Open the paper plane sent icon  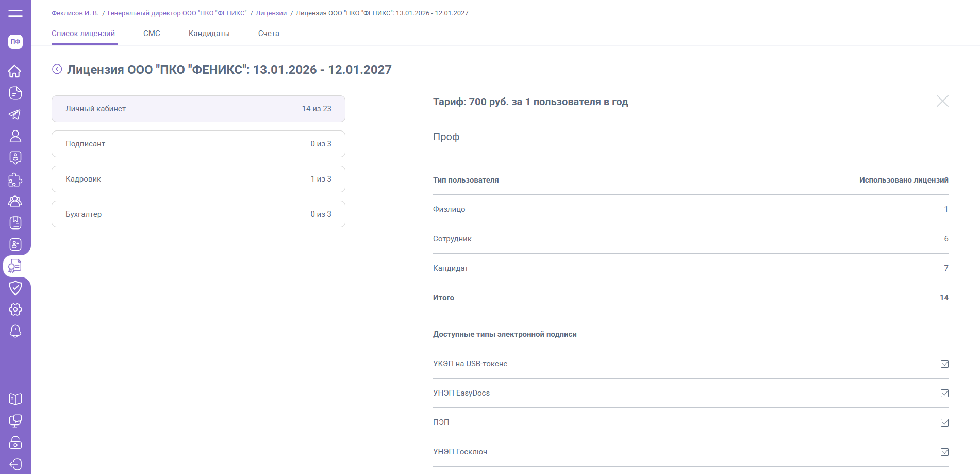click(15, 115)
